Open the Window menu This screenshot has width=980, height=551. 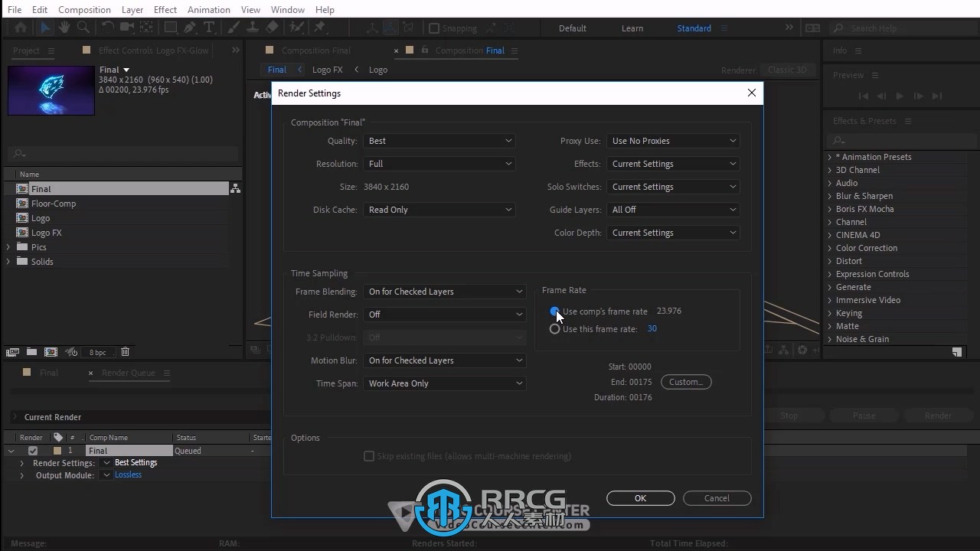pos(288,9)
